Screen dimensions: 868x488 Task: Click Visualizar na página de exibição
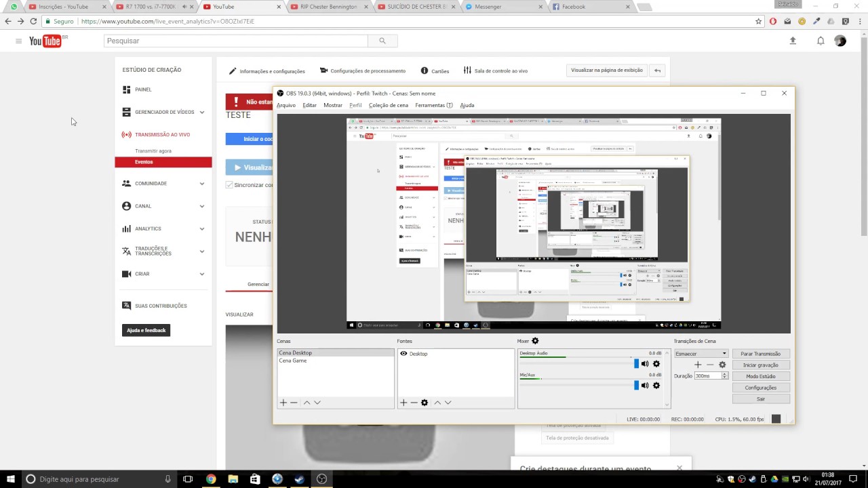coord(607,70)
